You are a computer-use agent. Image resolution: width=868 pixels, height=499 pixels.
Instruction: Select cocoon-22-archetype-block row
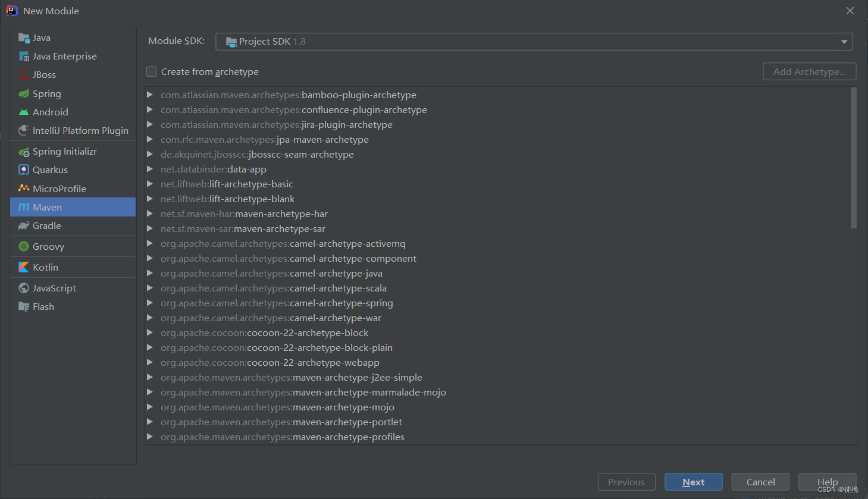click(497, 333)
